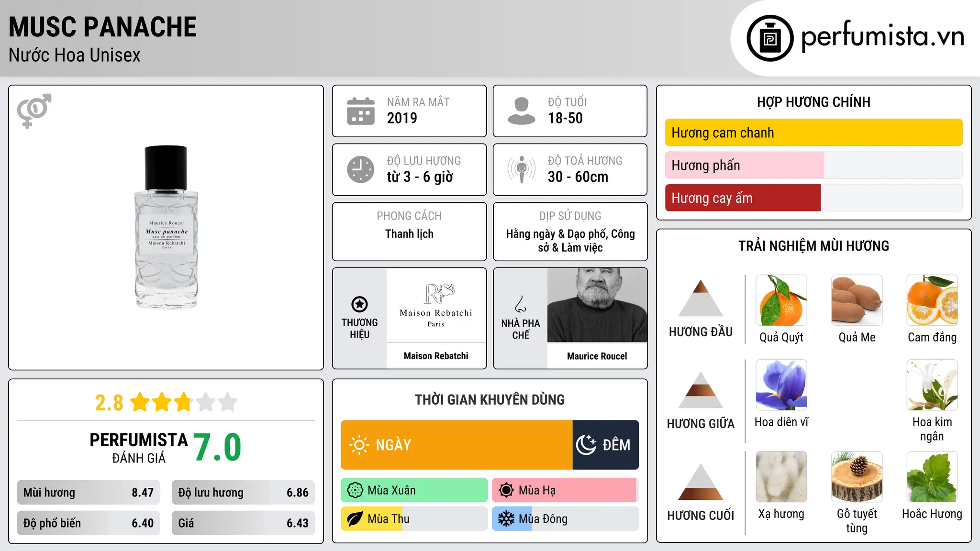Click the sillage icon beside Độ toả hương
The height and width of the screenshot is (551, 980).
coord(521,169)
